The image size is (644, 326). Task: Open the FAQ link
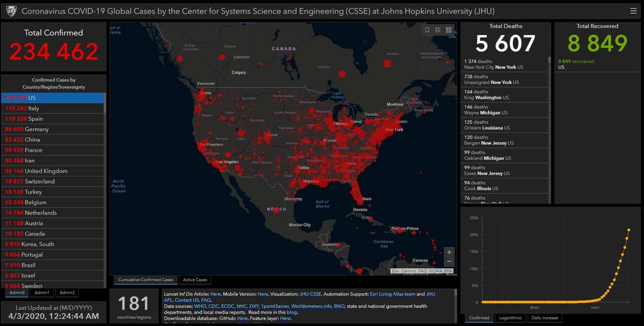point(206,300)
